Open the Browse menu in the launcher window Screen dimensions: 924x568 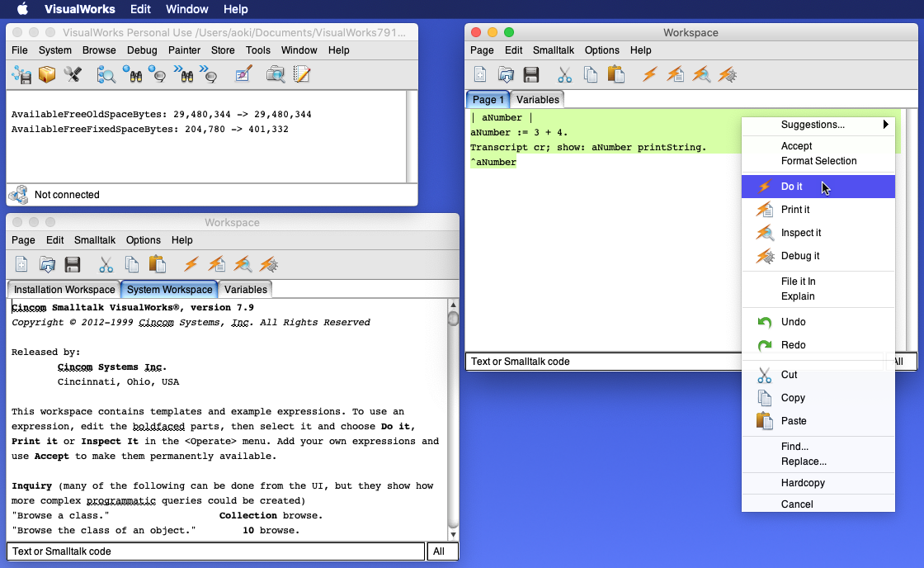99,50
